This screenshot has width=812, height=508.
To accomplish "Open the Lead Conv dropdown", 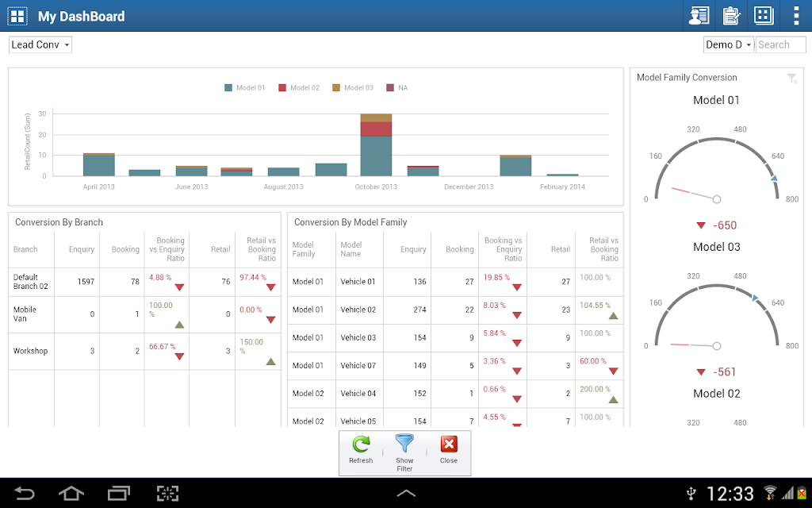I will click(x=40, y=44).
